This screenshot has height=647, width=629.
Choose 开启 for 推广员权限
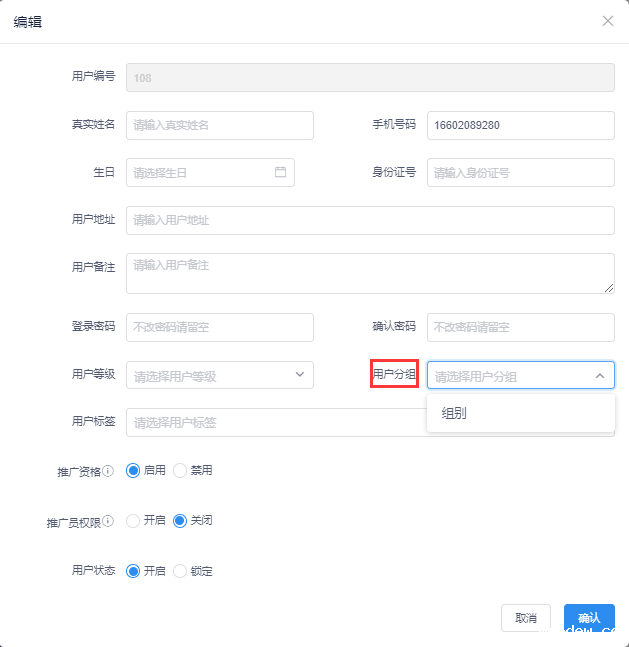(133, 521)
